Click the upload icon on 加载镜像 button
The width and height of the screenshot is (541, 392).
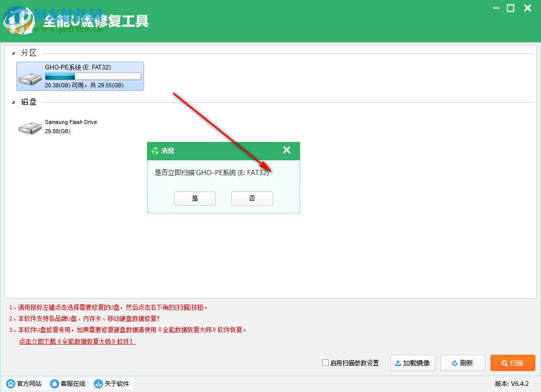[x=397, y=363]
